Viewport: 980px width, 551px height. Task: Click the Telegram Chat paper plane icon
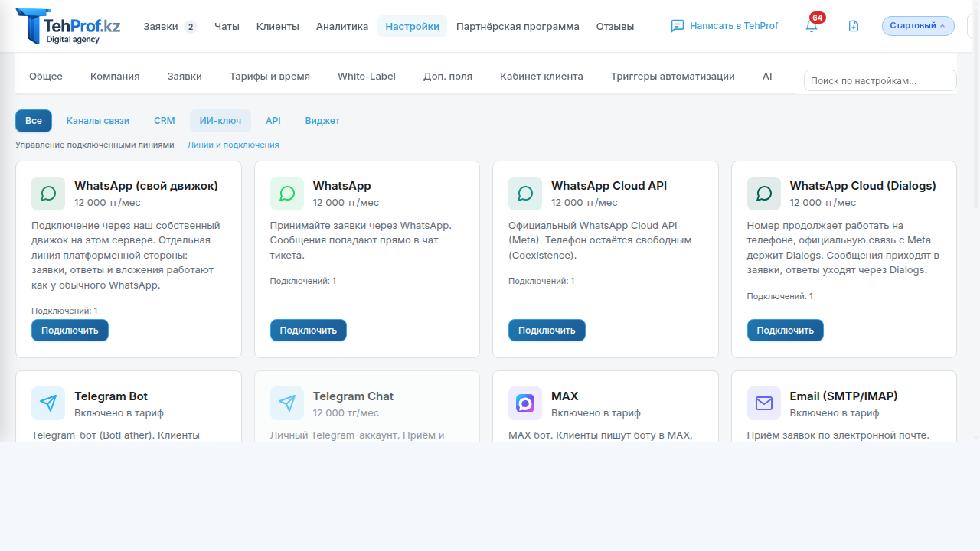tap(287, 403)
